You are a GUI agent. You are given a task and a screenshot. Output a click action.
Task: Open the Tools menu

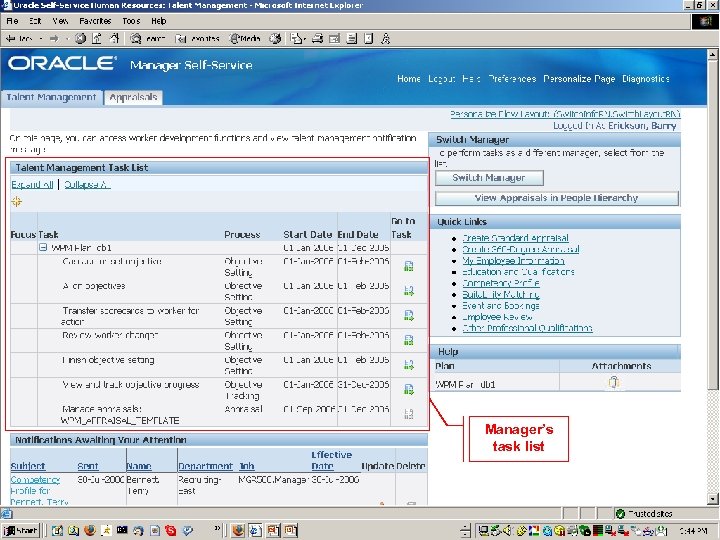pyautogui.click(x=131, y=21)
